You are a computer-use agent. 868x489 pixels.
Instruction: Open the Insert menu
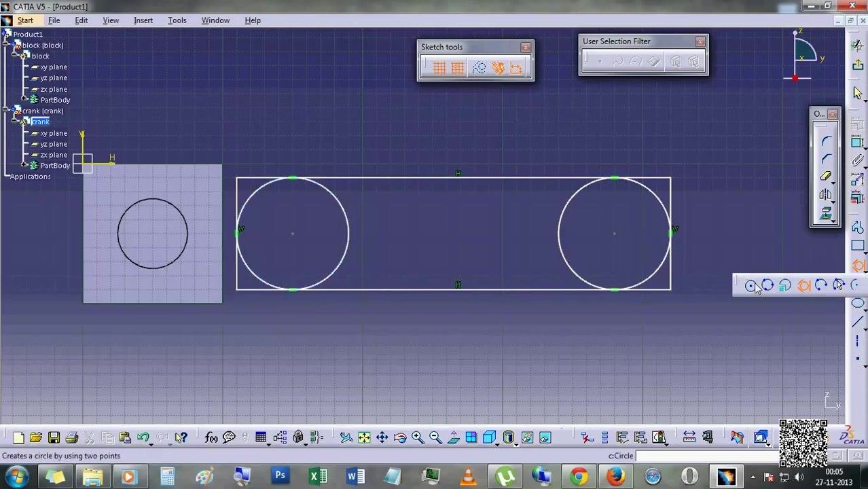pyautogui.click(x=143, y=20)
